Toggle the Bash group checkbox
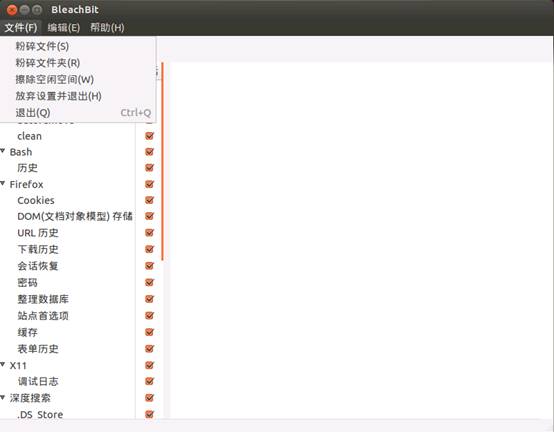Viewport: 554px width, 432px height. [149, 152]
